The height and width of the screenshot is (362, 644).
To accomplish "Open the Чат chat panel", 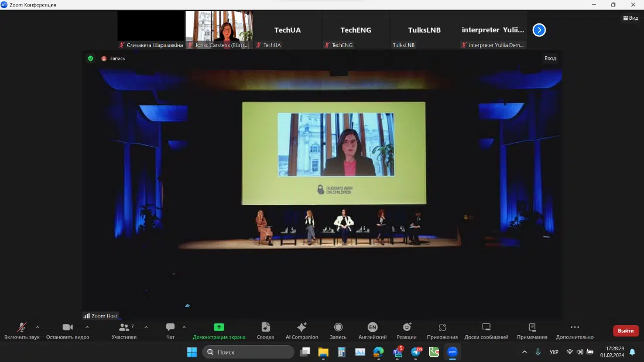I will pos(170,328).
